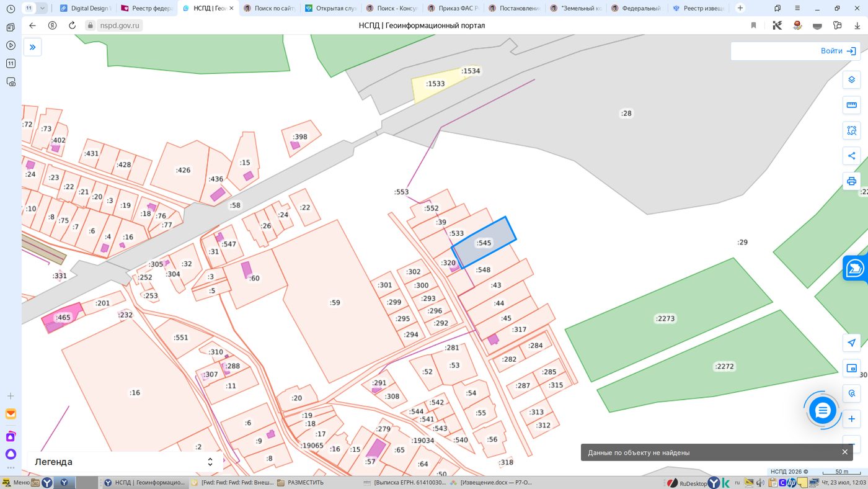Dismiss the 'Данные по объекту не найдены' notification
The width and height of the screenshot is (868, 489).
tap(844, 452)
